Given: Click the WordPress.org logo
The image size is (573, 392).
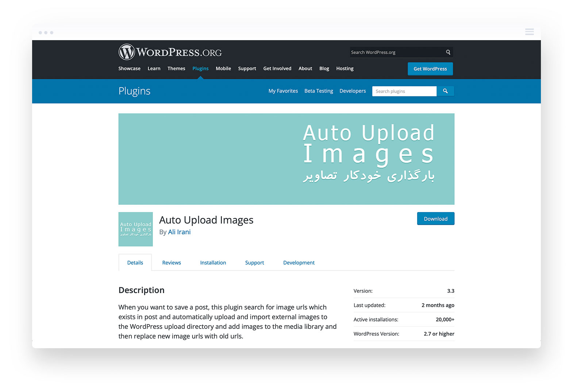Looking at the screenshot, I should click(x=170, y=52).
